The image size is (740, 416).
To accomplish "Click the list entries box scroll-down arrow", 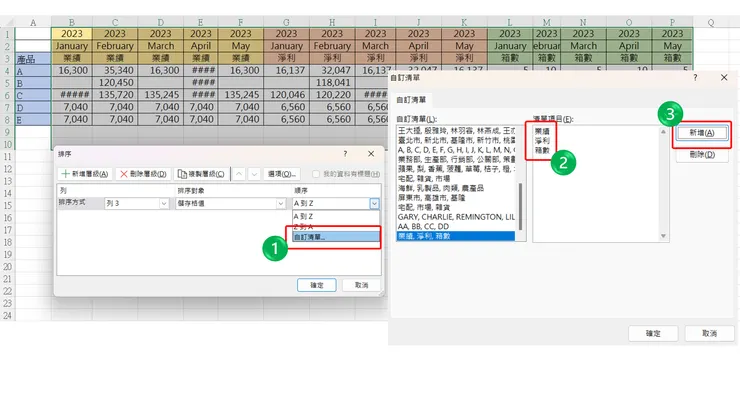I will point(663,236).
